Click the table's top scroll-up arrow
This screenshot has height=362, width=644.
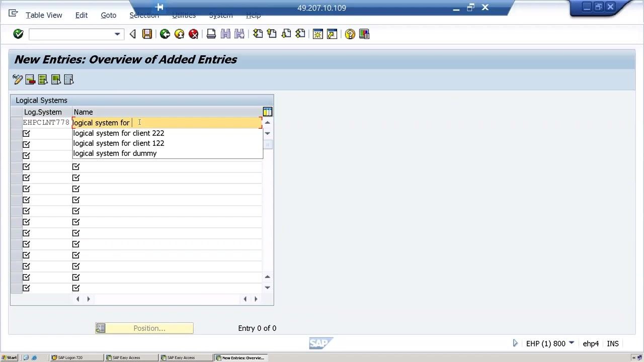coord(267,123)
